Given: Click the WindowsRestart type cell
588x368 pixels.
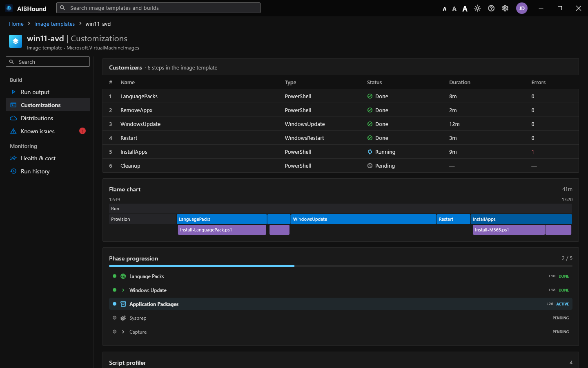Looking at the screenshot, I should [304, 138].
